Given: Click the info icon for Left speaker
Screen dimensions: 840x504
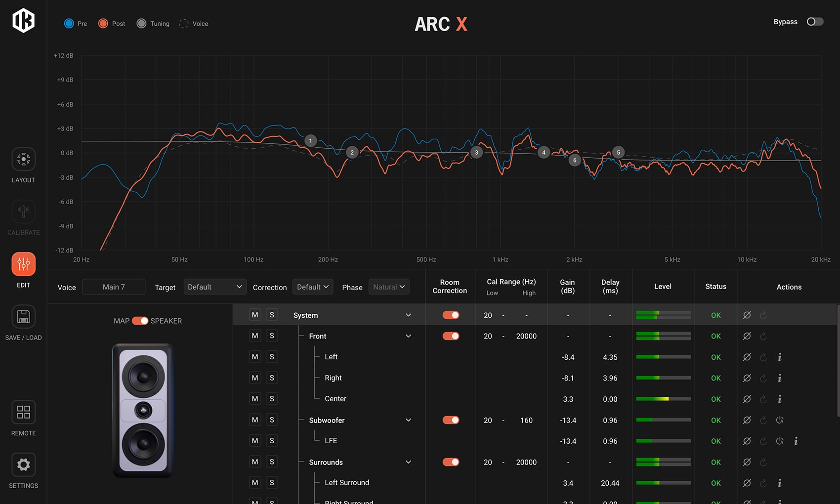Looking at the screenshot, I should 780,357.
